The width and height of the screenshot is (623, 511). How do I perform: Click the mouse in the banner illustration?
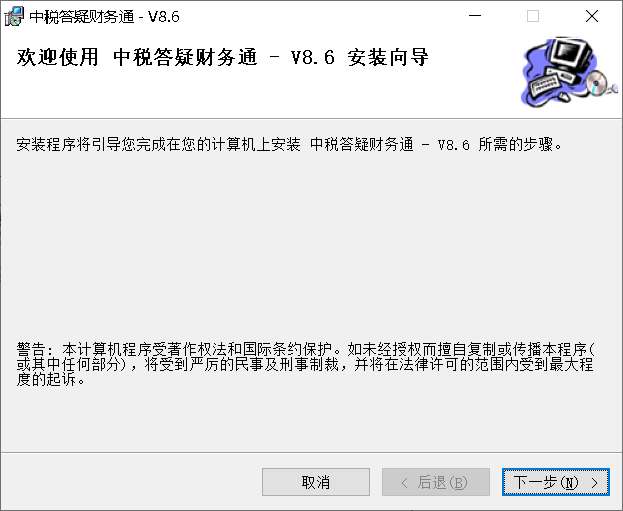[563, 97]
